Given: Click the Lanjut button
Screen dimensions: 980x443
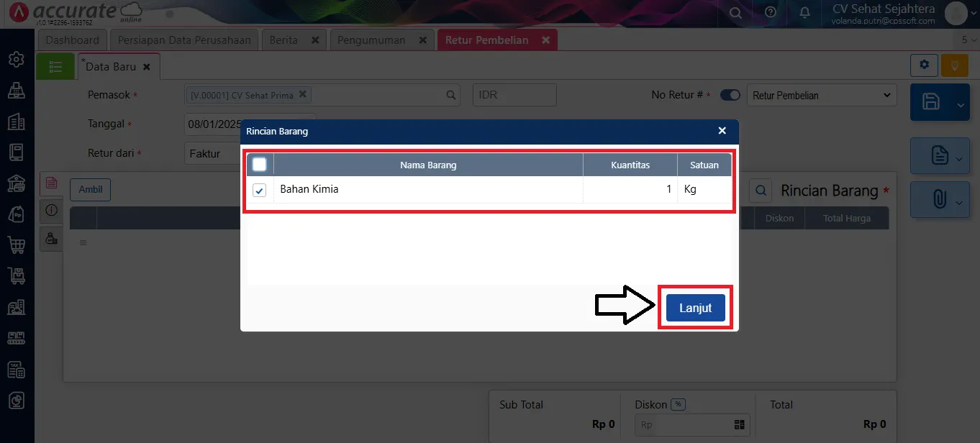Looking at the screenshot, I should pos(696,308).
